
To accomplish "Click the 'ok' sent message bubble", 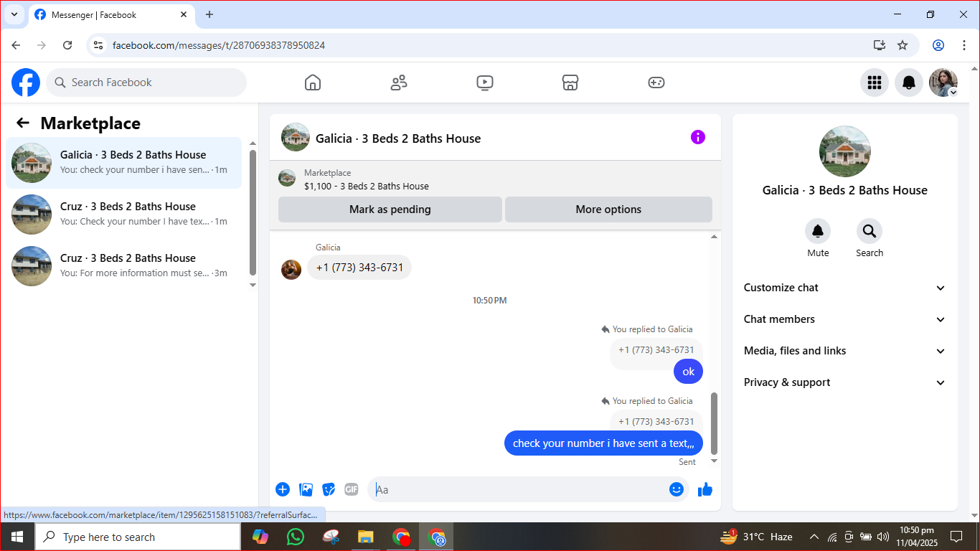I will coord(688,372).
